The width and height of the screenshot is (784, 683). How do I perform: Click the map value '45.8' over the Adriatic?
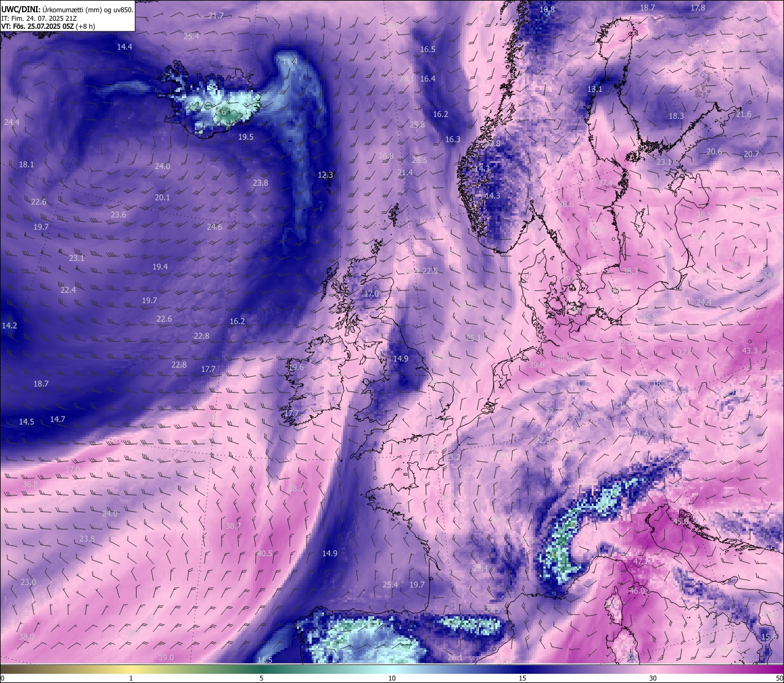[x=681, y=523]
